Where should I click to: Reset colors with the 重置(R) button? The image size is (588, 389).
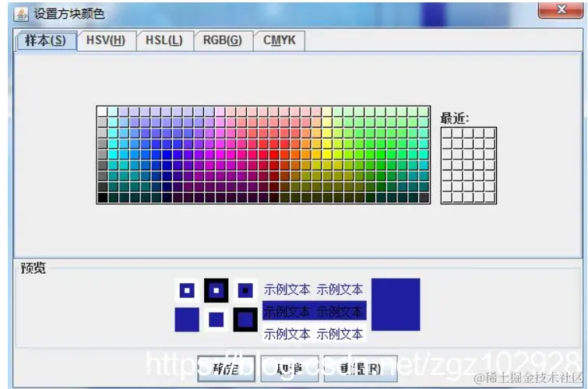click(x=361, y=369)
